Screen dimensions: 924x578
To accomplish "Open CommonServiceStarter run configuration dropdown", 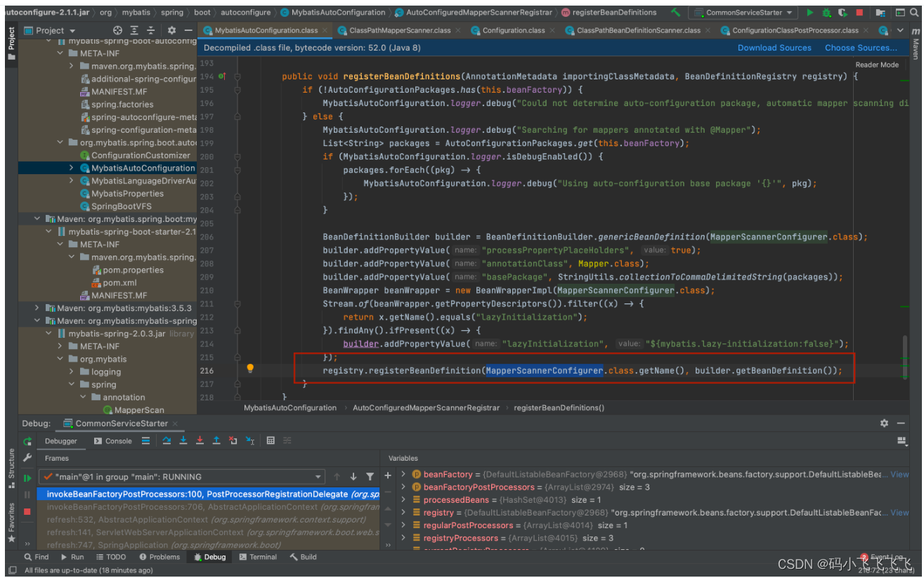I will tap(744, 12).
